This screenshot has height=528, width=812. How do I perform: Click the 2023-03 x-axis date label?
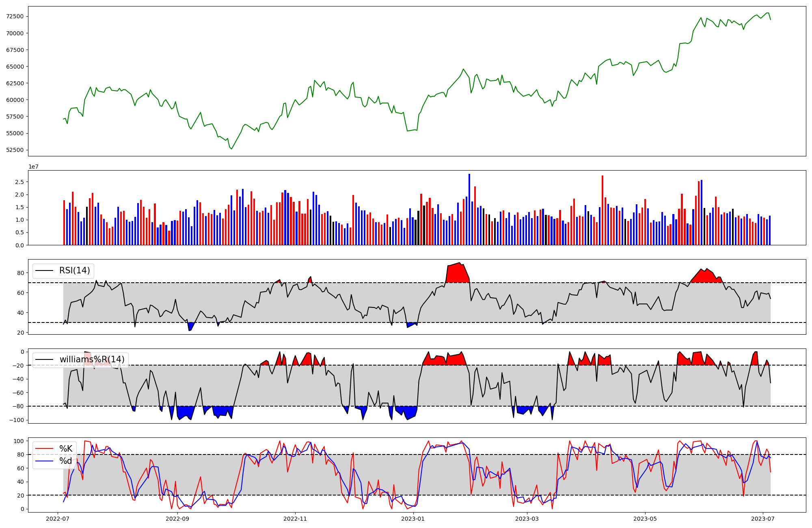527,519
